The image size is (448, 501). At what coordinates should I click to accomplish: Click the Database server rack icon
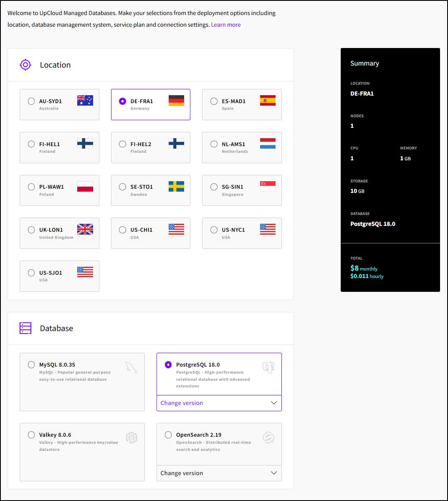click(25, 328)
